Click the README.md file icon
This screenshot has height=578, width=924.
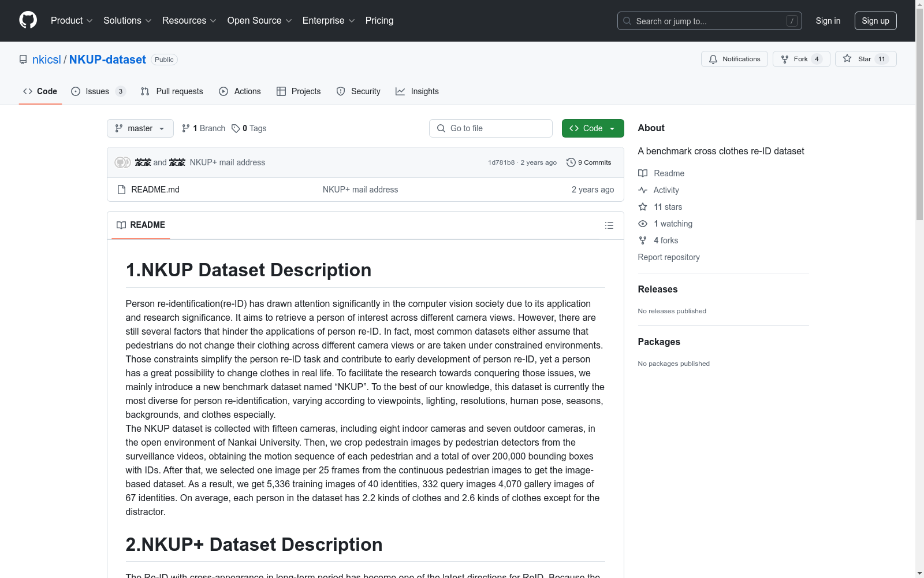coord(121,190)
